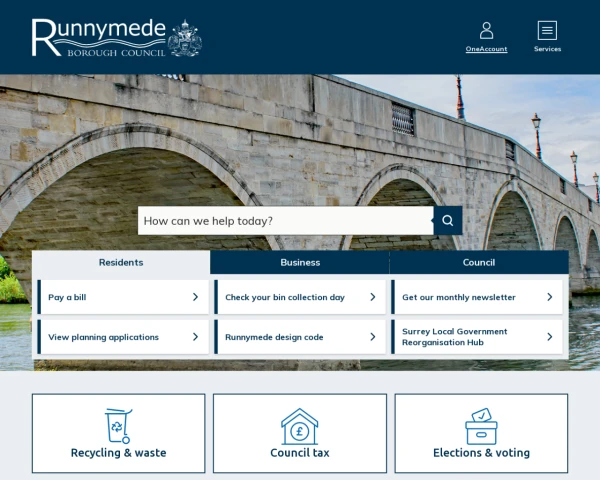Open the Council tax card

[300, 433]
